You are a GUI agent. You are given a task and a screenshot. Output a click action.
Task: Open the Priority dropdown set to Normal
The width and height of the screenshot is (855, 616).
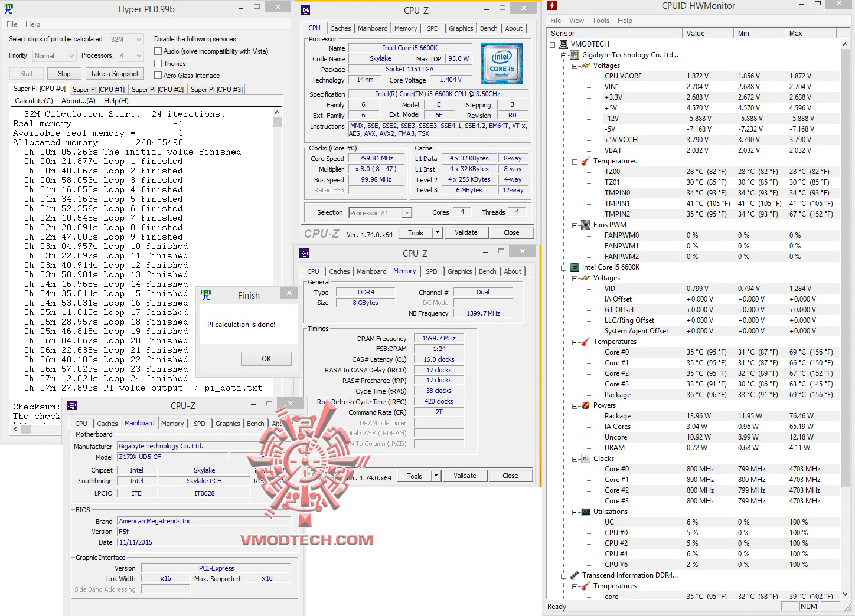tap(54, 56)
